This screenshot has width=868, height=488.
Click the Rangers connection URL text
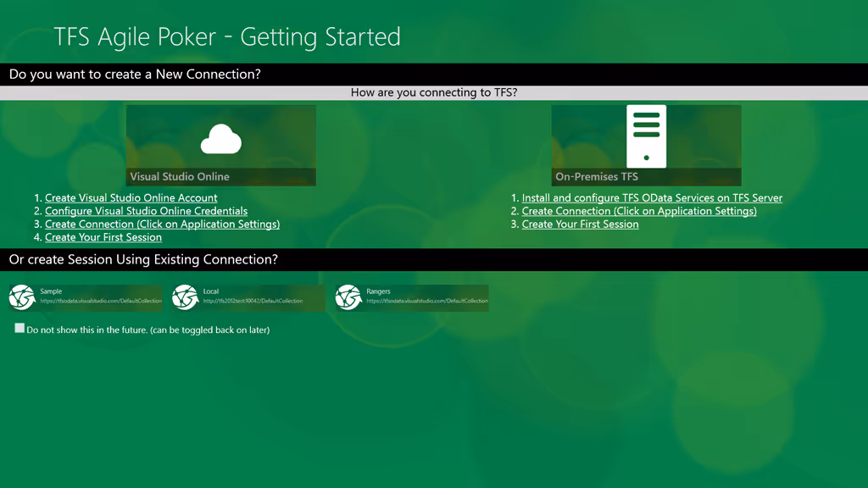[427, 301]
